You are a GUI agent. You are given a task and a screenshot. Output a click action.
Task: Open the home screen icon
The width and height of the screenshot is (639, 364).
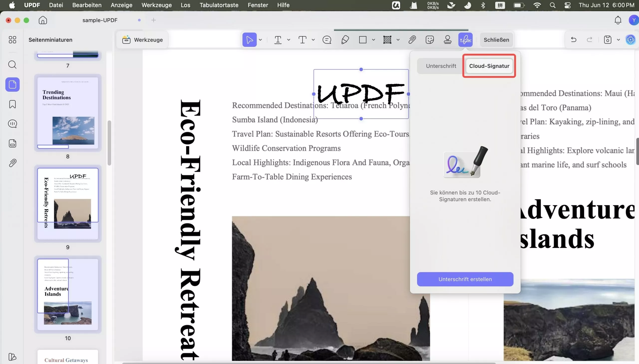[x=43, y=20]
